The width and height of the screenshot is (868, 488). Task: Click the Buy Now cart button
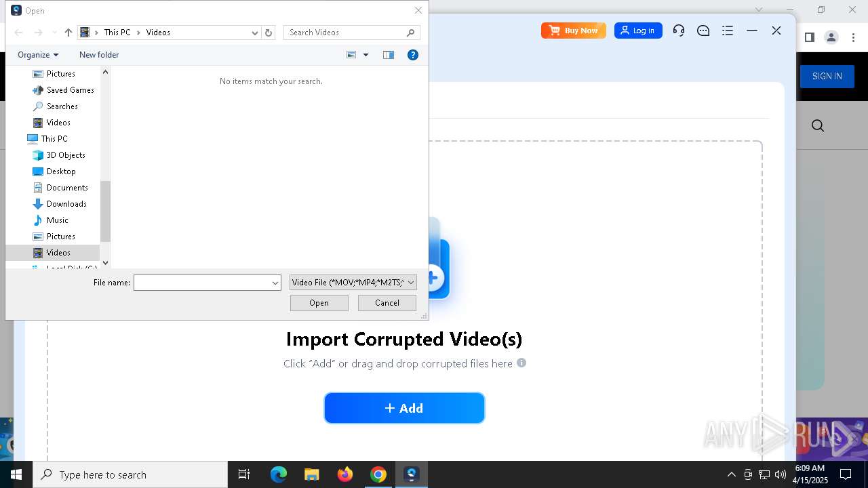(x=574, y=30)
